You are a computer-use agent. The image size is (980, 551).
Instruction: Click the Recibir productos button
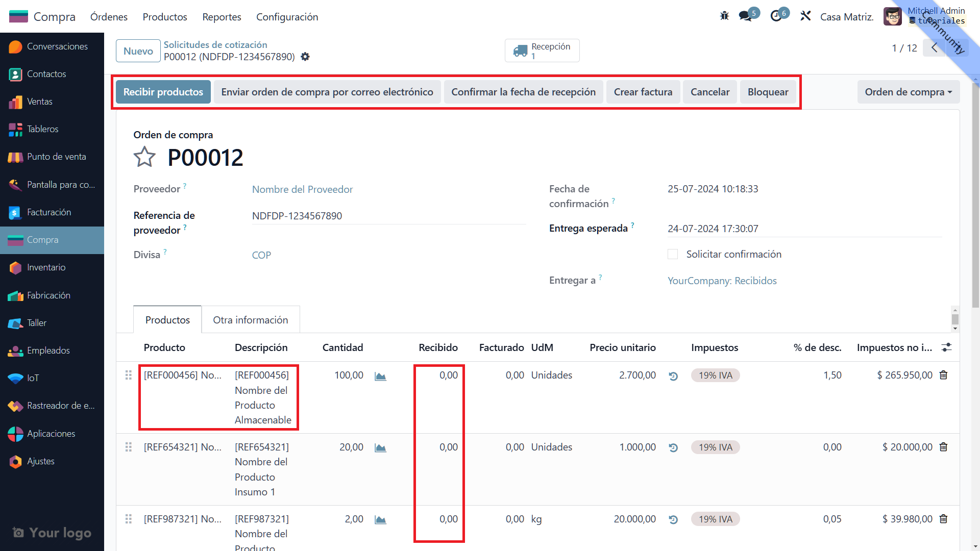(x=163, y=92)
